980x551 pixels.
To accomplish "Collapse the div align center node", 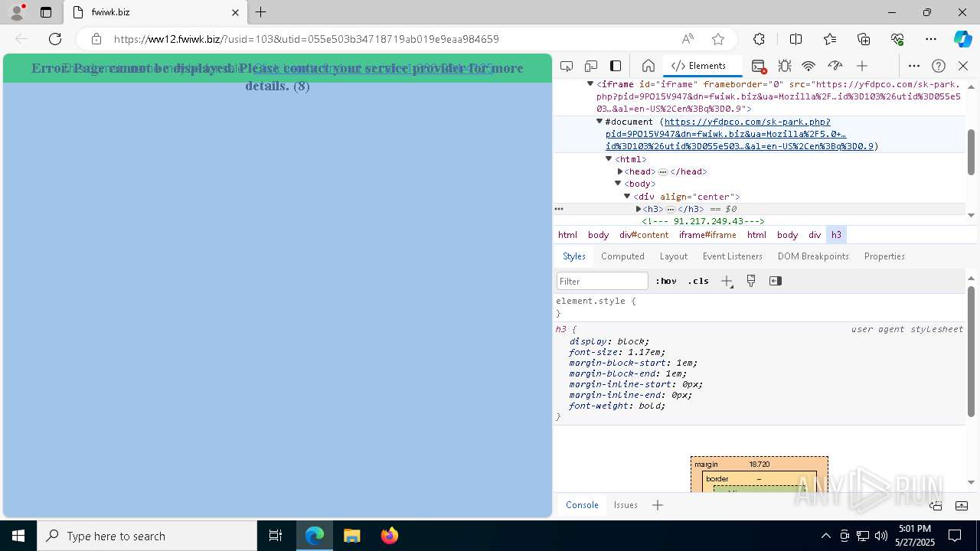I will point(627,197).
